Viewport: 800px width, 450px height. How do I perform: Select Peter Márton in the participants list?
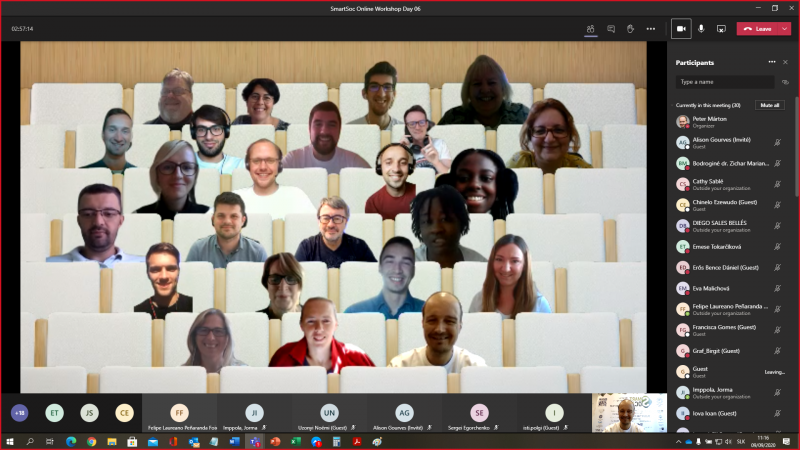(x=720, y=121)
